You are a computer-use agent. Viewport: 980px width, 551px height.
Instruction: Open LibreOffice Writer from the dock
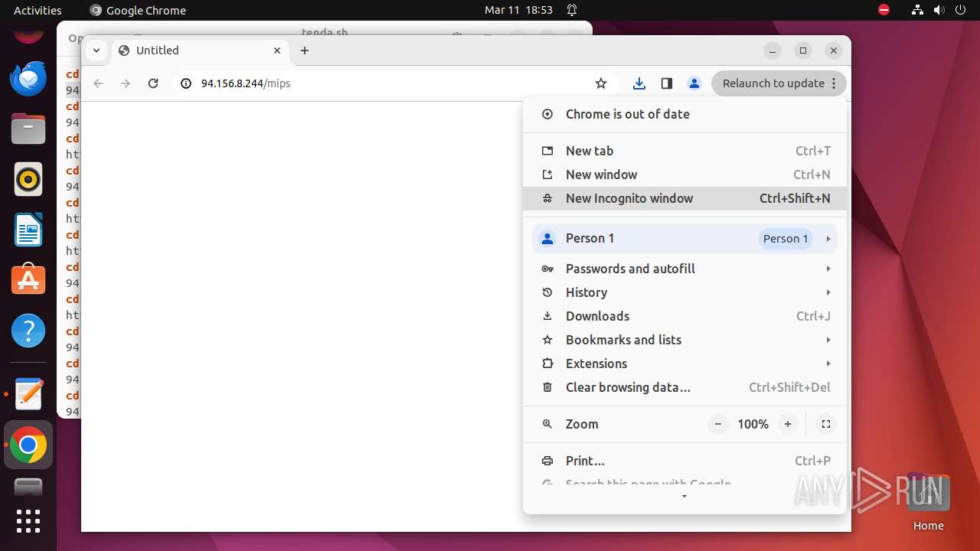coord(28,230)
